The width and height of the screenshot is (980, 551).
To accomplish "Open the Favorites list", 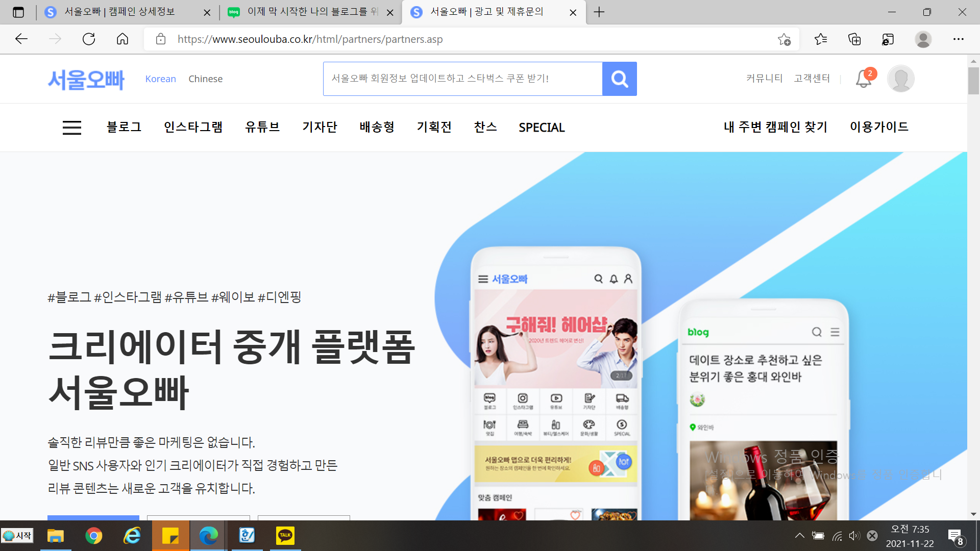I will (821, 39).
